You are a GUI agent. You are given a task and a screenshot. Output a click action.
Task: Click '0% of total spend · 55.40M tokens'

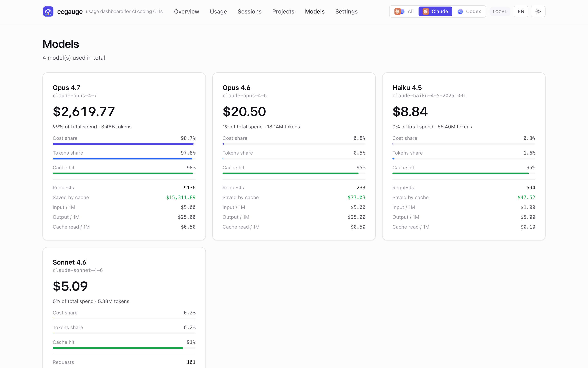pos(432,127)
